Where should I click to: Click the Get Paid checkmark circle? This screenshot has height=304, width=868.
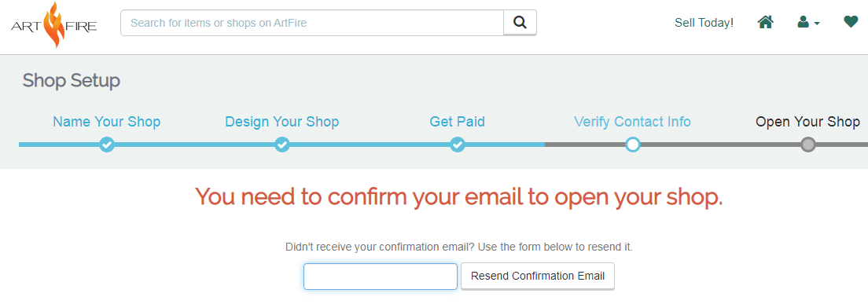point(458,145)
